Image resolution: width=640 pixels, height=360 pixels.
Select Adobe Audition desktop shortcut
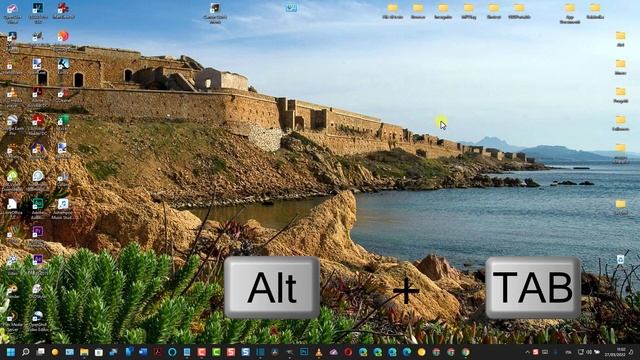[38, 209]
